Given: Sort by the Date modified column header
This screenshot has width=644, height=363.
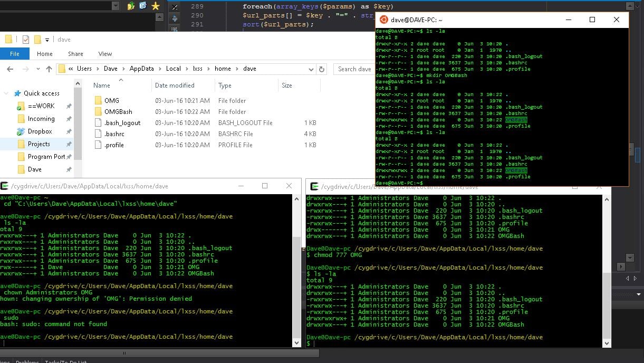Looking at the screenshot, I should 176,85.
